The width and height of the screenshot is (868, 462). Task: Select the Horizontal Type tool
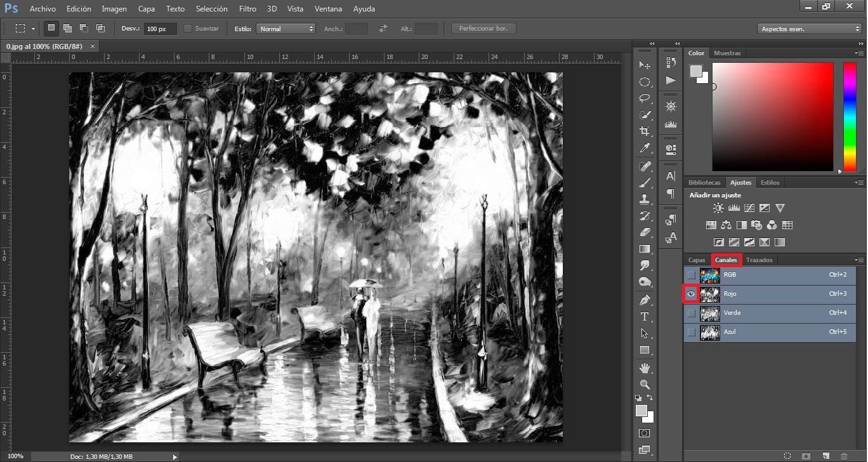click(645, 317)
